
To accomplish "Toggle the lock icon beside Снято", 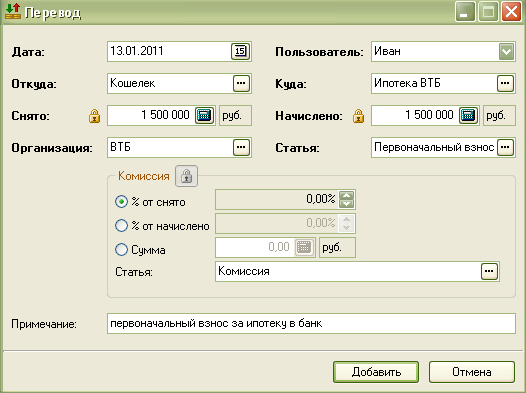I will [95, 116].
